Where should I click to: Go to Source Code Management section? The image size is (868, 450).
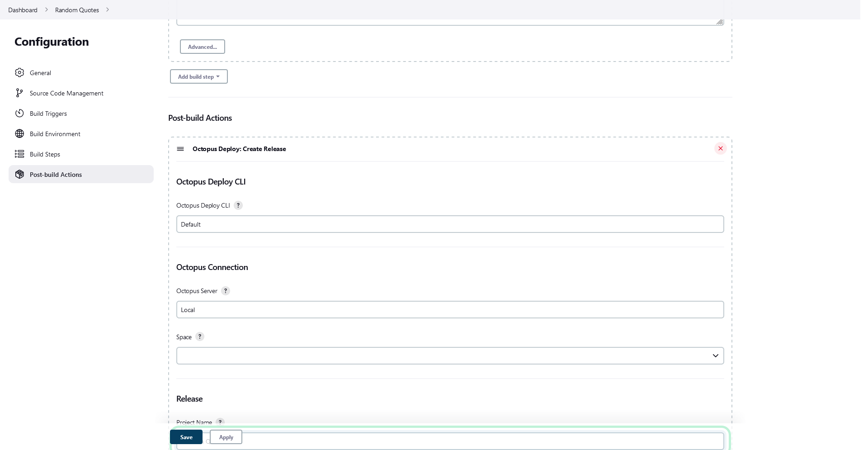pos(81,93)
